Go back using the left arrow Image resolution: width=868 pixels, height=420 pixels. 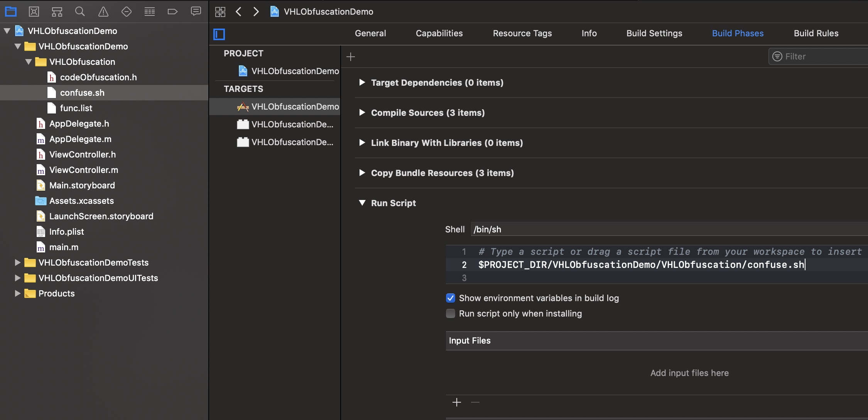pos(239,12)
